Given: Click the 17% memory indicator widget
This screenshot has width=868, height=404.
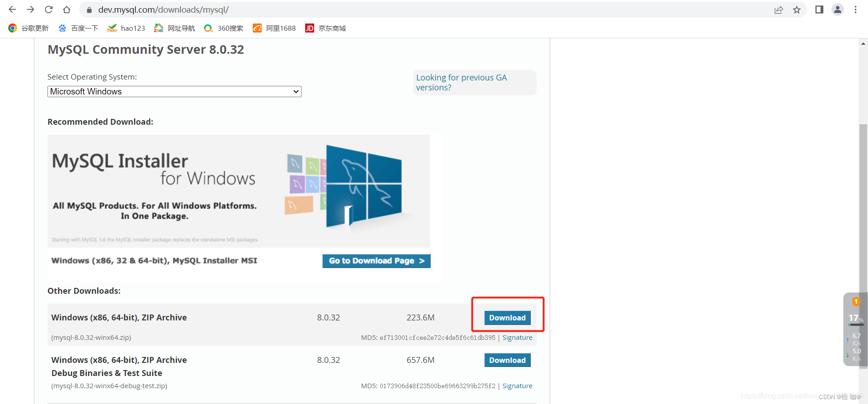Looking at the screenshot, I should tap(855, 319).
